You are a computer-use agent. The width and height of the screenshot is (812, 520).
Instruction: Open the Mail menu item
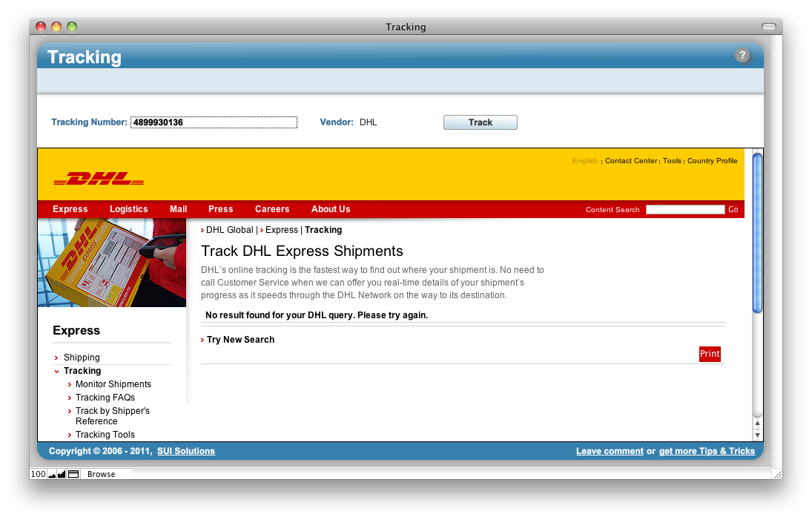pyautogui.click(x=178, y=209)
